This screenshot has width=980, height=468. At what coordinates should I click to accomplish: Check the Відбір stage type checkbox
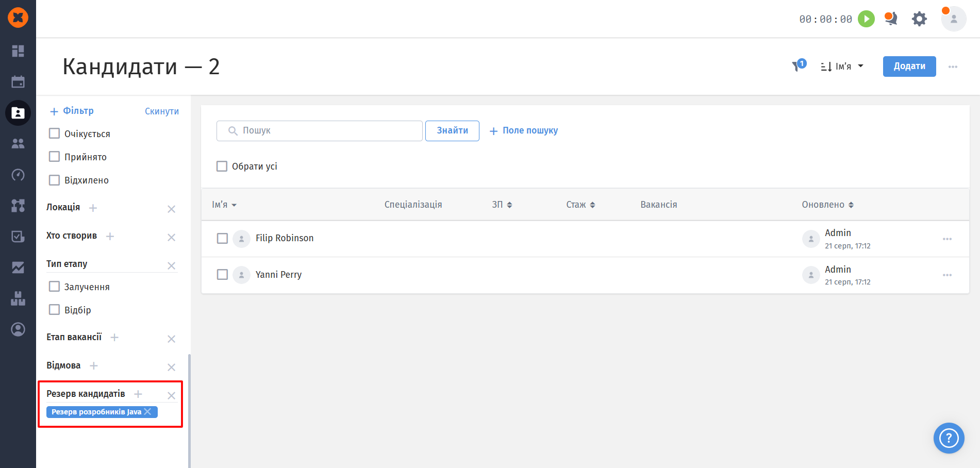tap(54, 310)
